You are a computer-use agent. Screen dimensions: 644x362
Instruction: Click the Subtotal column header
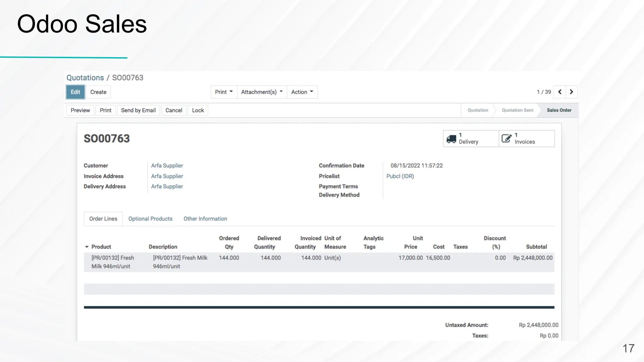[x=536, y=247]
